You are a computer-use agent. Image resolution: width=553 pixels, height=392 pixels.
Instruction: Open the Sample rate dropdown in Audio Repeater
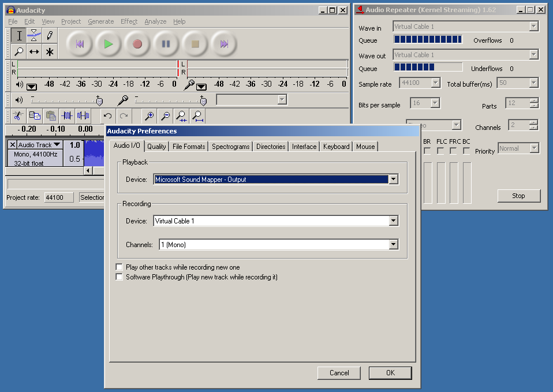point(436,83)
